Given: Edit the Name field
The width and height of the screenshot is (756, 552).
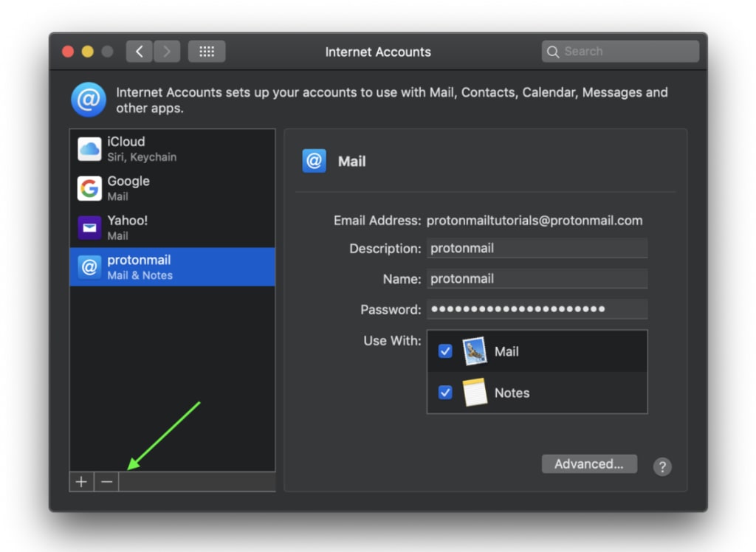Looking at the screenshot, I should point(537,279).
